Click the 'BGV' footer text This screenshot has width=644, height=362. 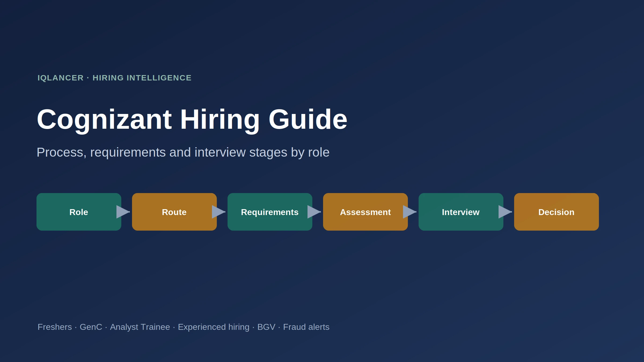point(266,327)
